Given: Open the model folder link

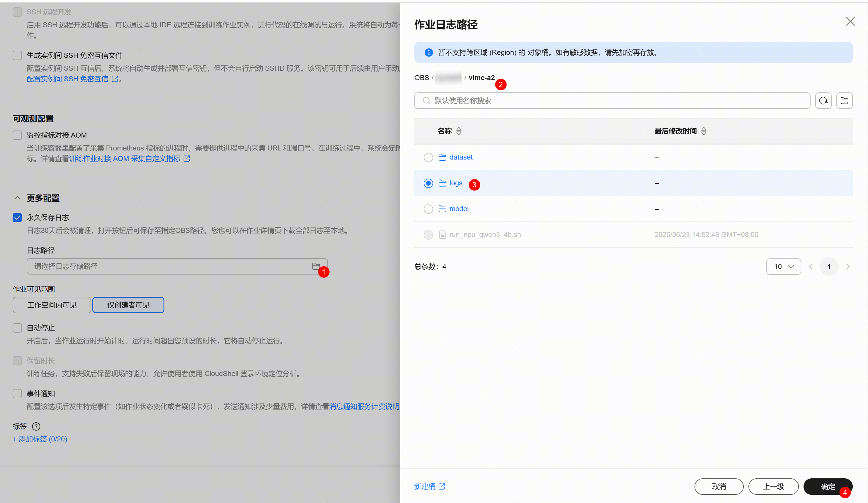Looking at the screenshot, I should point(459,209).
